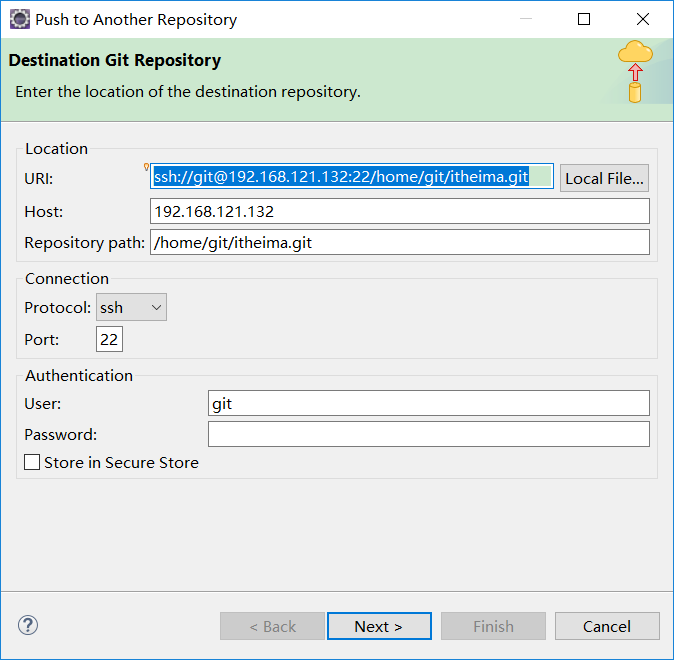Click the Protocol: label
The width and height of the screenshot is (674, 660).
click(58, 308)
